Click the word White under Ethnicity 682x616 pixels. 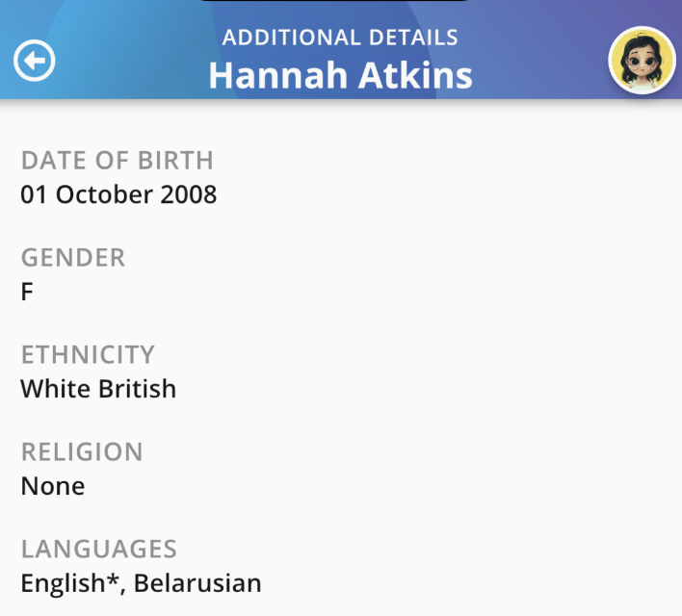pyautogui.click(x=54, y=389)
